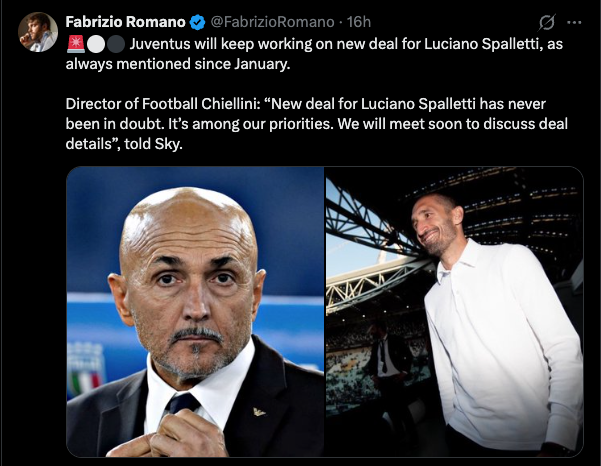This screenshot has width=601, height=466.
Task: Click the red siren emoji
Action: click(74, 44)
